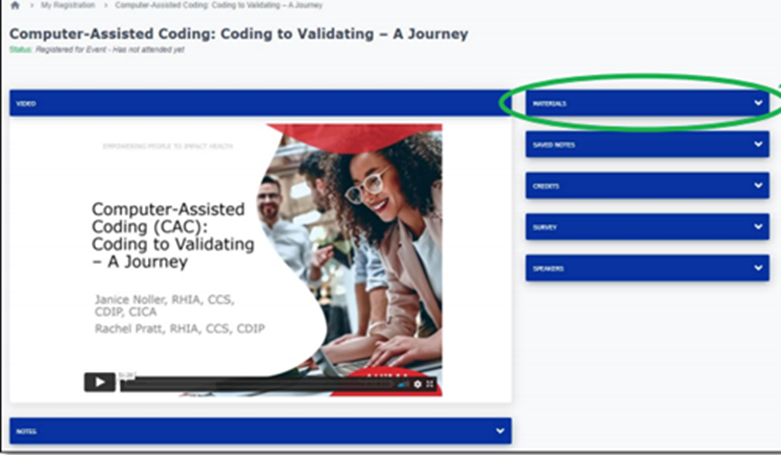
Task: Expand the Speakers panel chevron
Action: pyautogui.click(x=758, y=268)
